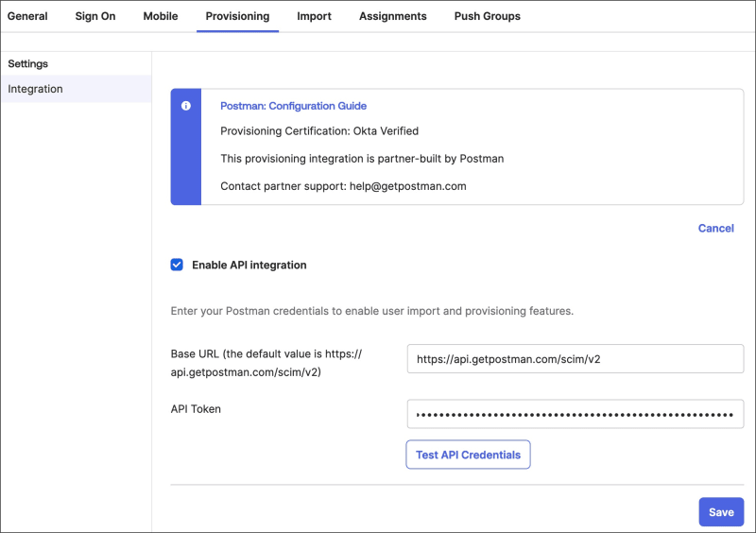
Task: Click the 'API Token' label
Action: point(196,409)
